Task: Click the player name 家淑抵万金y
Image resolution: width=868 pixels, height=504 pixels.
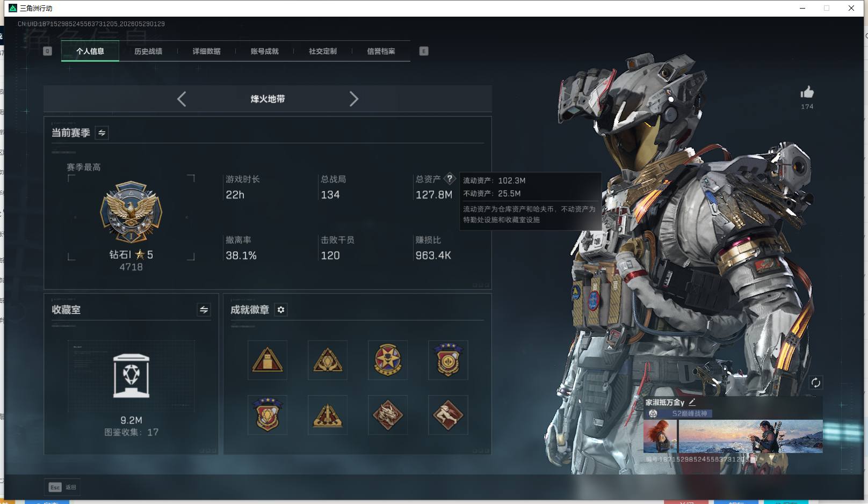Action: pos(665,402)
